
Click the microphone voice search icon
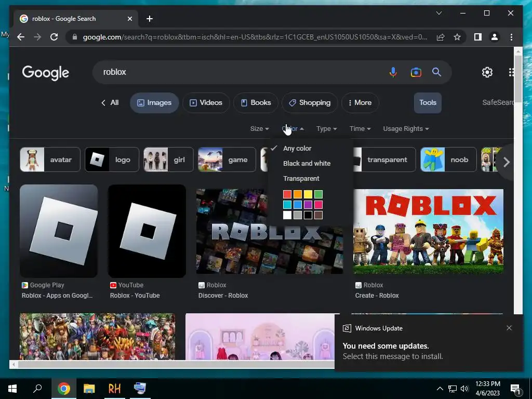pos(393,72)
